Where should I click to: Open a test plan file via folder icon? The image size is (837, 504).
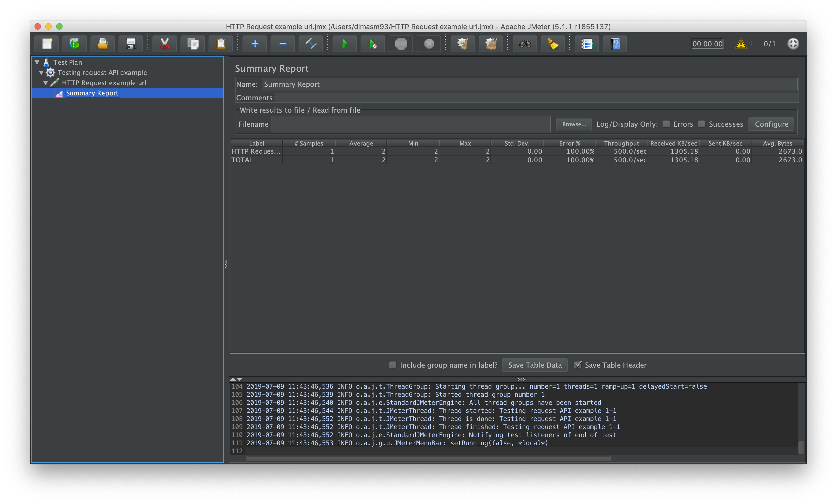coord(102,44)
